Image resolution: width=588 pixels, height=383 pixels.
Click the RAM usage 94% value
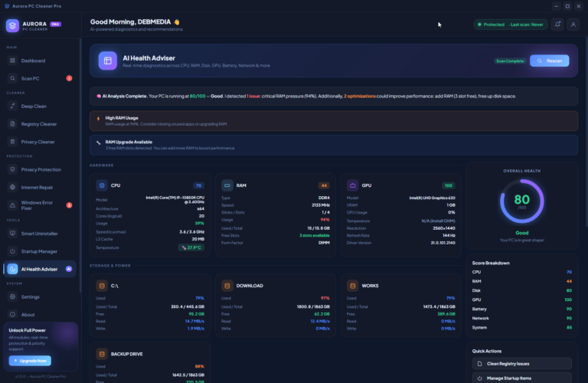point(325,220)
